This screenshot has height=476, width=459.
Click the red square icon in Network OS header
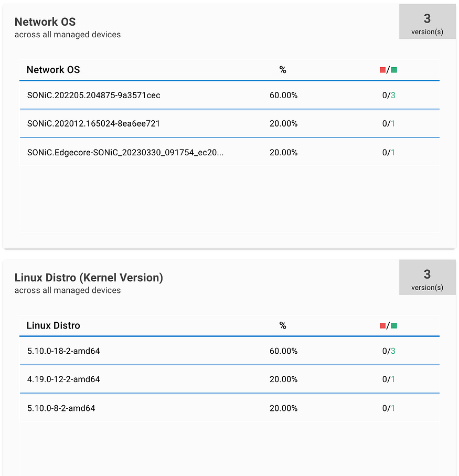click(382, 70)
